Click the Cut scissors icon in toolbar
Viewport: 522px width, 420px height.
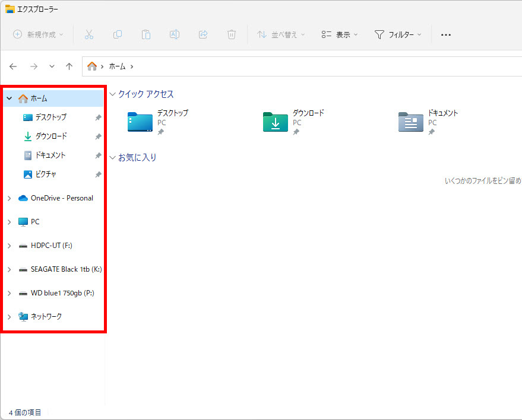point(89,34)
